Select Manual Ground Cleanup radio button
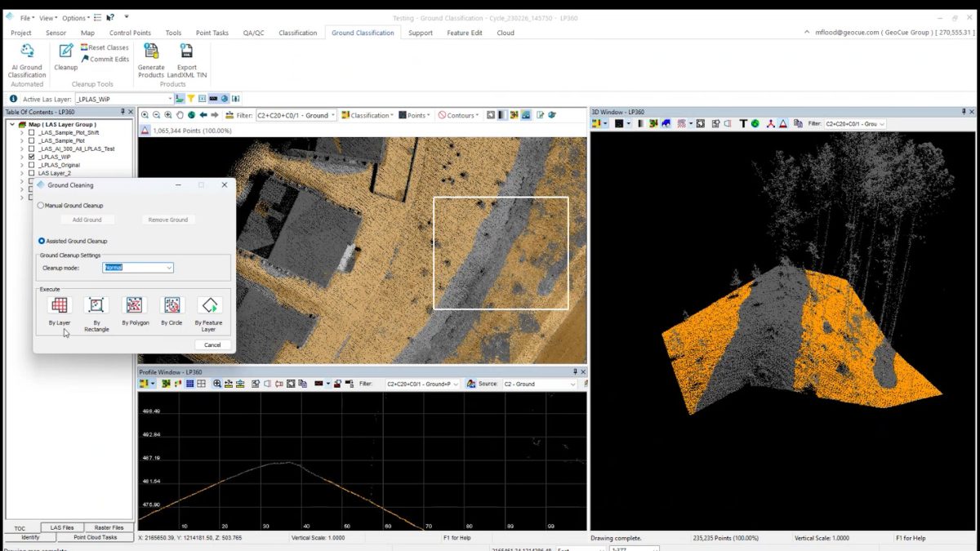The width and height of the screenshot is (980, 551). [41, 206]
